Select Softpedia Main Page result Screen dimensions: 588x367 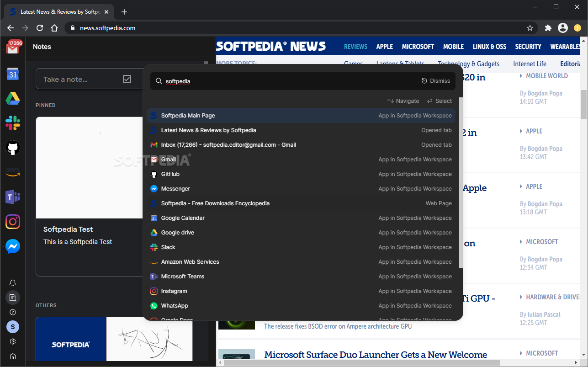click(x=301, y=116)
